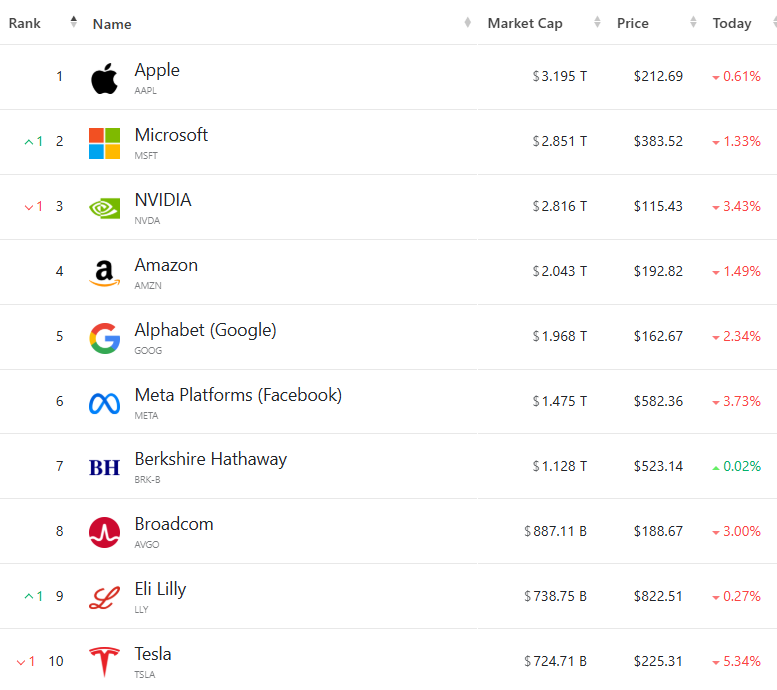Click the Microsoft four-square logo
Viewport: 777px width, 690px height.
coord(104,143)
